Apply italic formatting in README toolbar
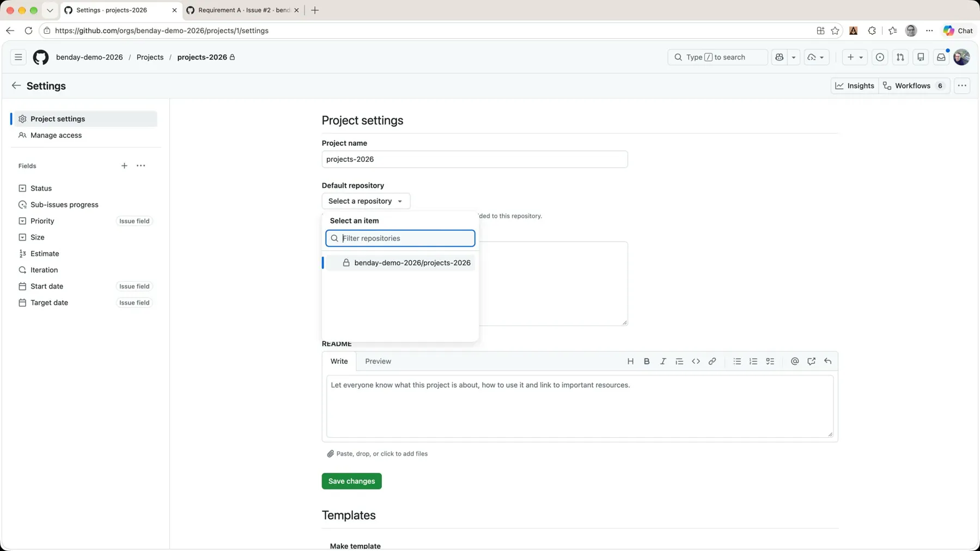 pos(663,361)
